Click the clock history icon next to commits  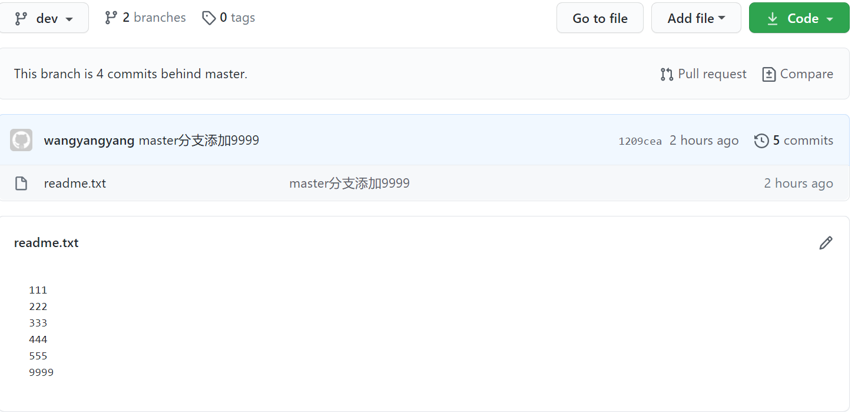761,141
